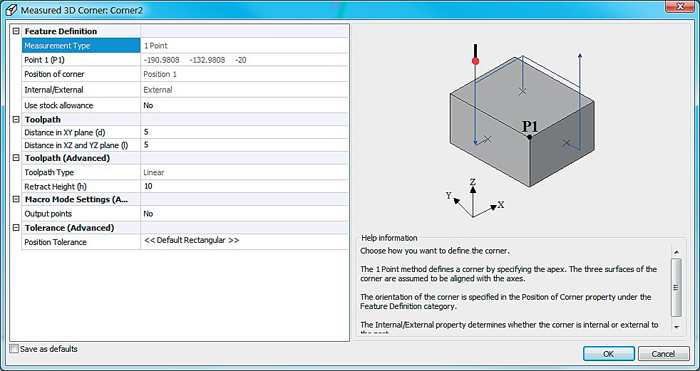Collapse the Feature Definition section
Viewport: 700px width, 371px height.
[x=16, y=31]
